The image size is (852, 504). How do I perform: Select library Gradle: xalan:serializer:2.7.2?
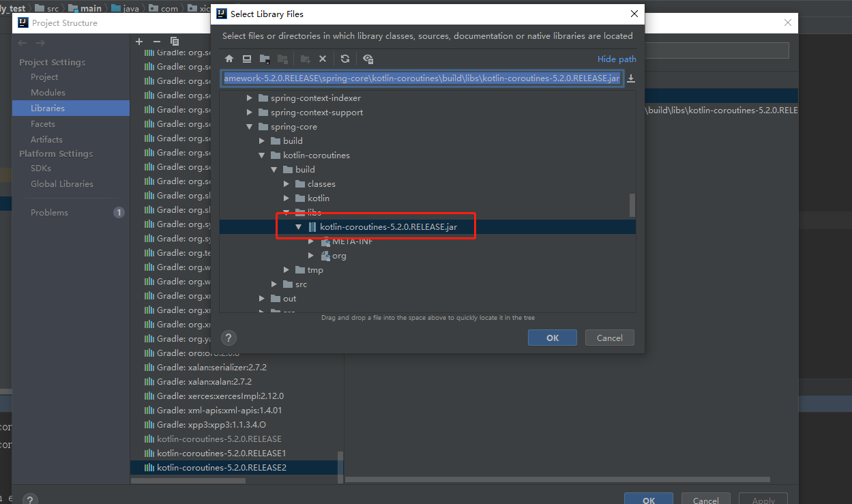pos(211,368)
